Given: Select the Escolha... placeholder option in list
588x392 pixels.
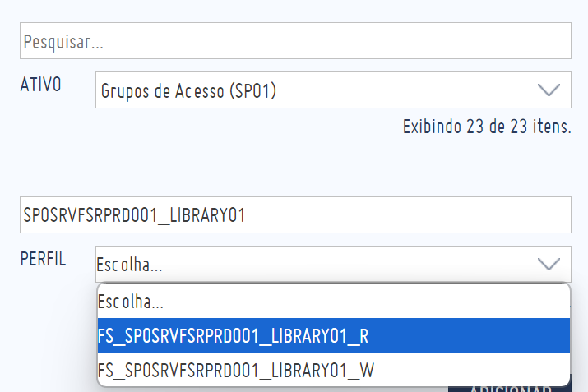Looking at the screenshot, I should (333, 302).
